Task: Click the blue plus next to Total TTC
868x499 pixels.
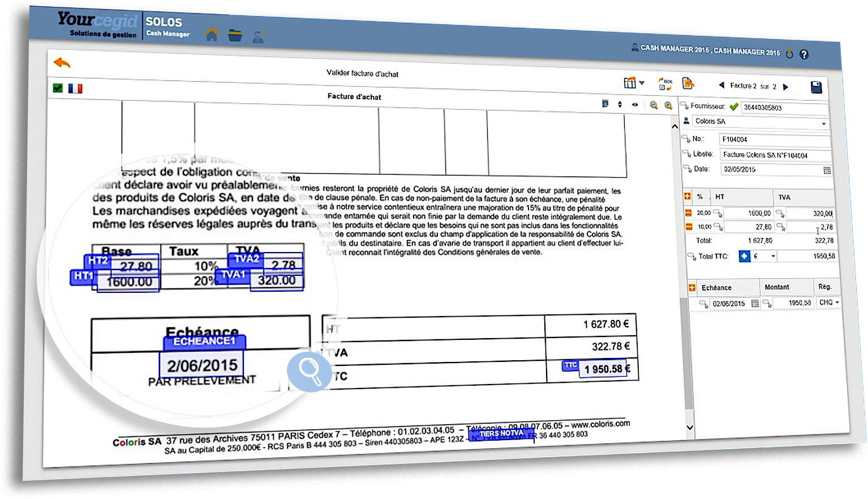Action: [744, 256]
